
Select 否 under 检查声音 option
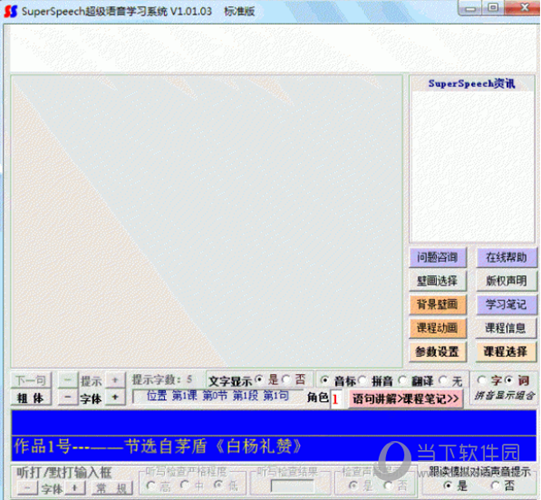pos(388,486)
